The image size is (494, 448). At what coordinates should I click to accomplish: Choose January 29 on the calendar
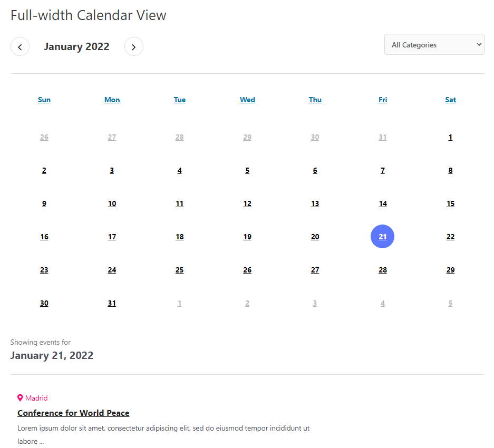coord(450,270)
